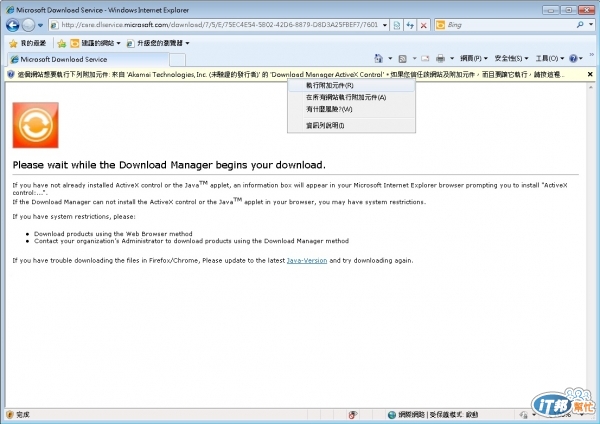
Task: Open a new blank tab
Action: coord(178,60)
